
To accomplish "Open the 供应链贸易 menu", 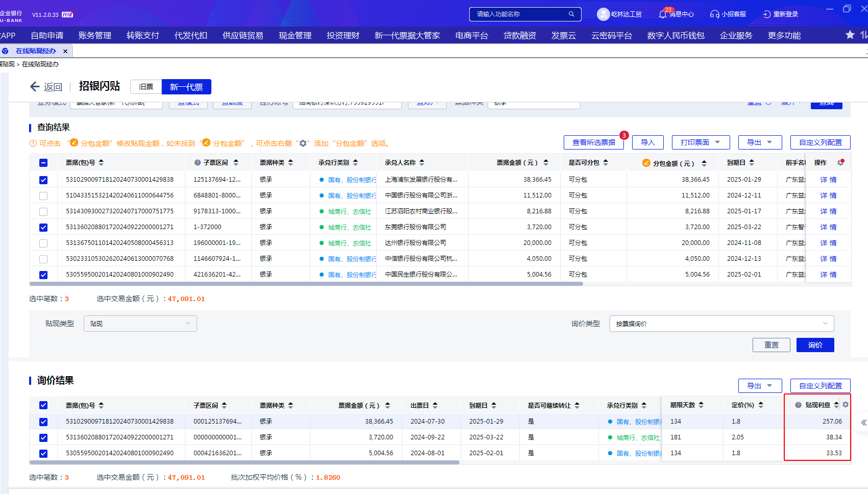I will pos(243,35).
